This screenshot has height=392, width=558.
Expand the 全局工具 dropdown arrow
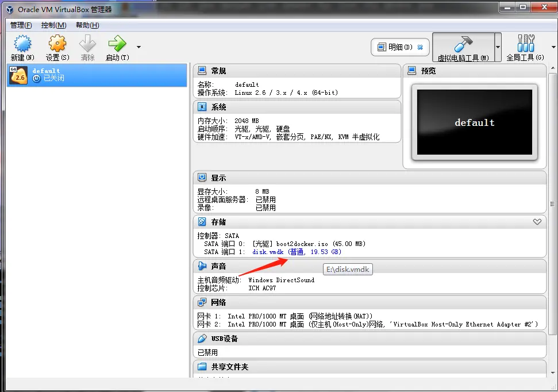point(553,47)
